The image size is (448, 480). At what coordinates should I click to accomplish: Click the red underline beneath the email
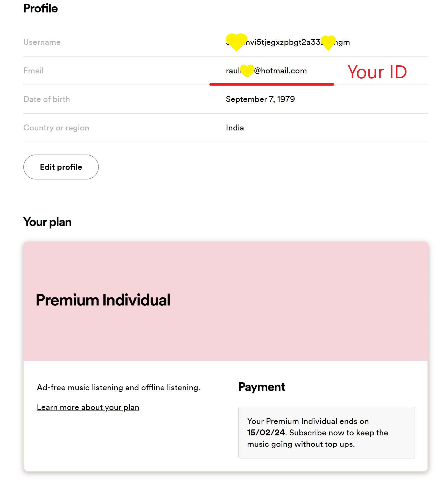click(271, 84)
